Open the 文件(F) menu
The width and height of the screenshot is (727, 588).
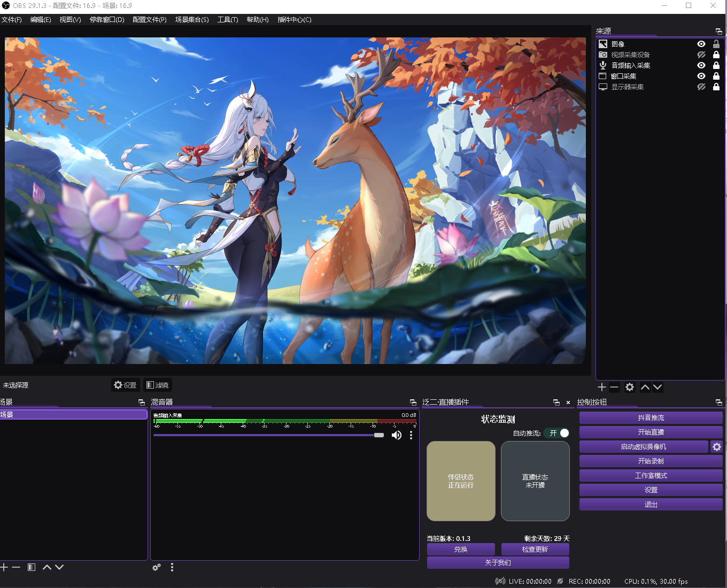tap(11, 20)
